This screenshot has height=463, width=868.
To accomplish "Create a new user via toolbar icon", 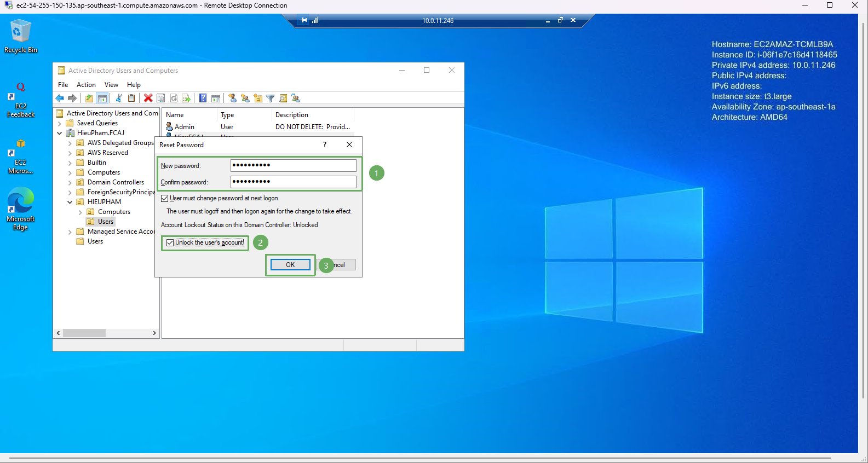I will pos(232,99).
